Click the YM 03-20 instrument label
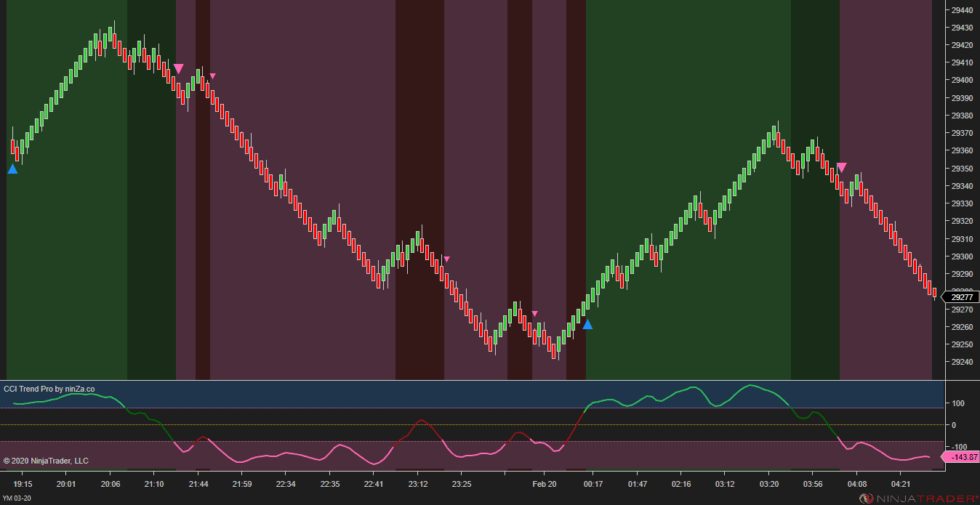This screenshot has width=980, height=505. tap(17, 498)
